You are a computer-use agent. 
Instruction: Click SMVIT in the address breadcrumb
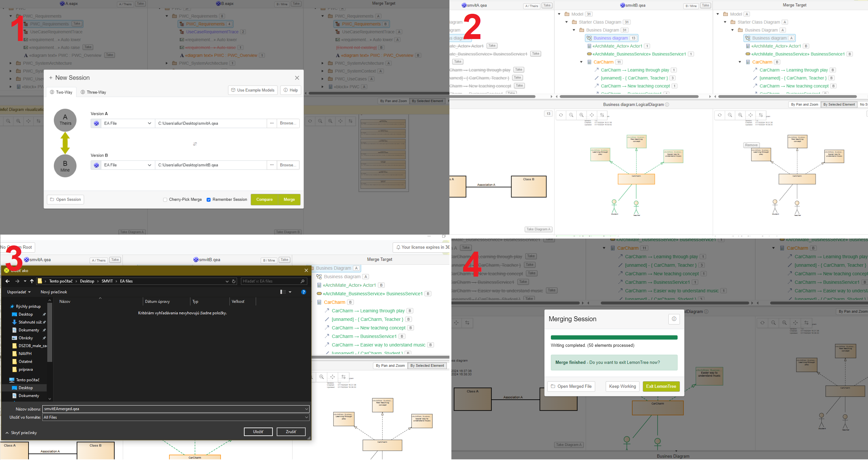coord(107,281)
